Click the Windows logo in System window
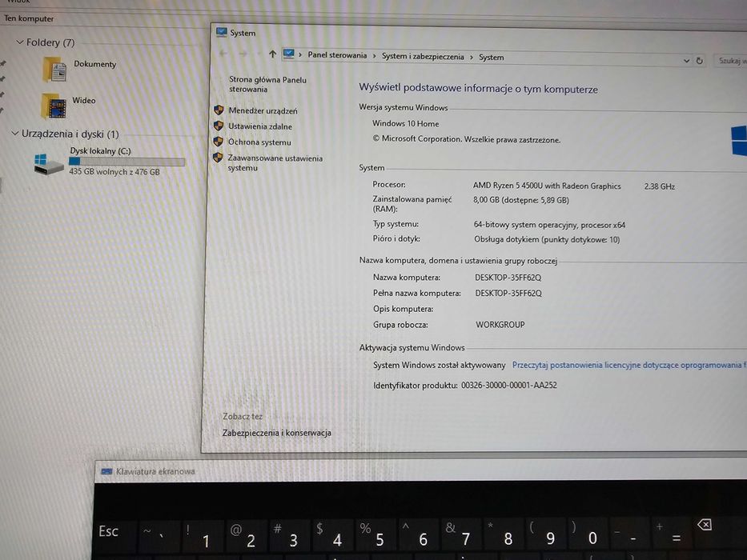Viewport: 747px width, 560px height. click(x=739, y=140)
